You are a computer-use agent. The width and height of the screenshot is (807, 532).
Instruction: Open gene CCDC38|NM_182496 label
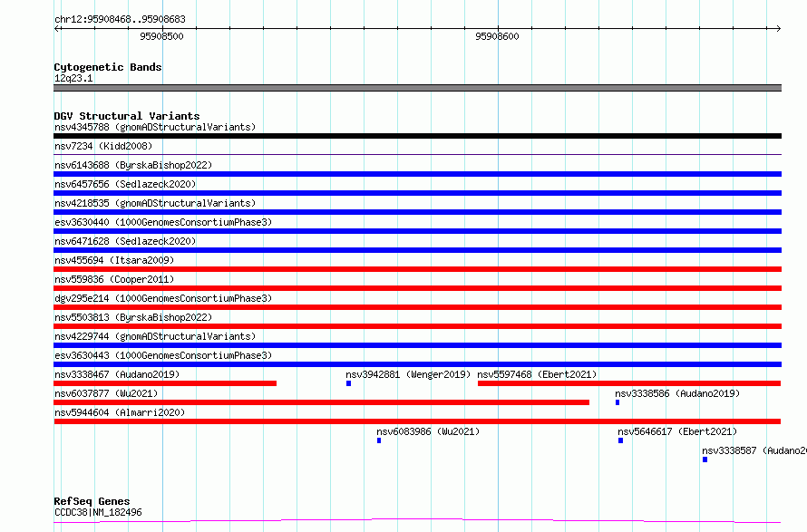pyautogui.click(x=98, y=512)
